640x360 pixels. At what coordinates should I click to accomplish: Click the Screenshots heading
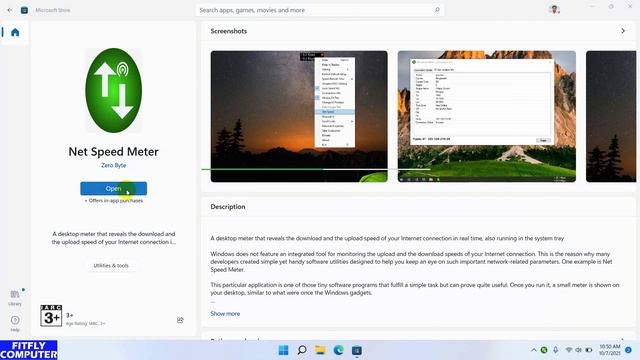point(229,31)
